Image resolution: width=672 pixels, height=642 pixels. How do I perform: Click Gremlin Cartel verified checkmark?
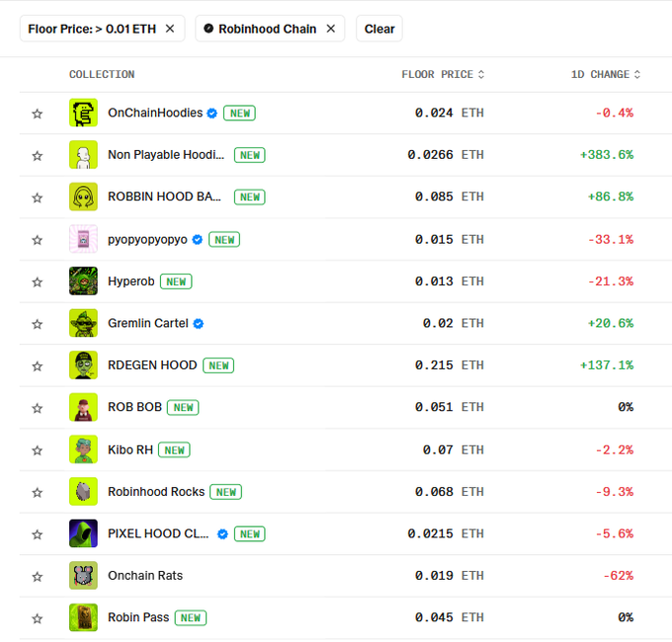(198, 324)
